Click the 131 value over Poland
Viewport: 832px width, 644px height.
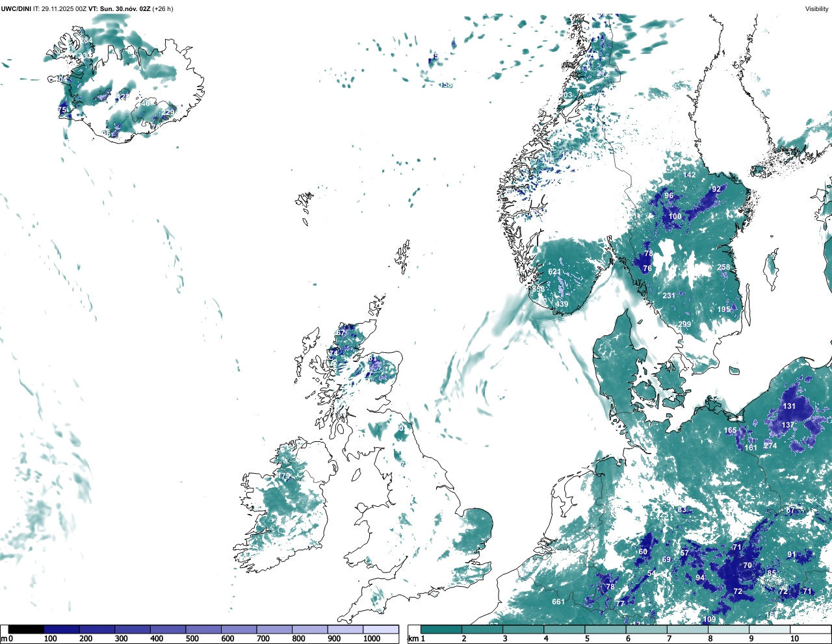coord(789,406)
